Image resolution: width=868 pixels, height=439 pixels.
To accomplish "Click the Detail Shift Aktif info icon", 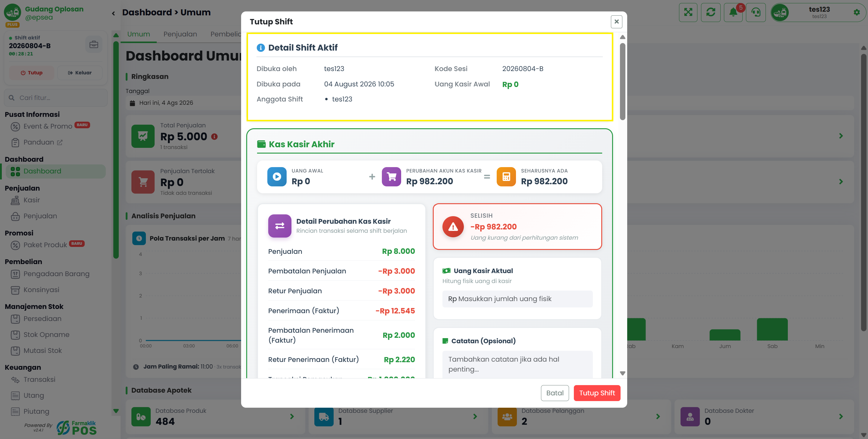I will pyautogui.click(x=261, y=48).
